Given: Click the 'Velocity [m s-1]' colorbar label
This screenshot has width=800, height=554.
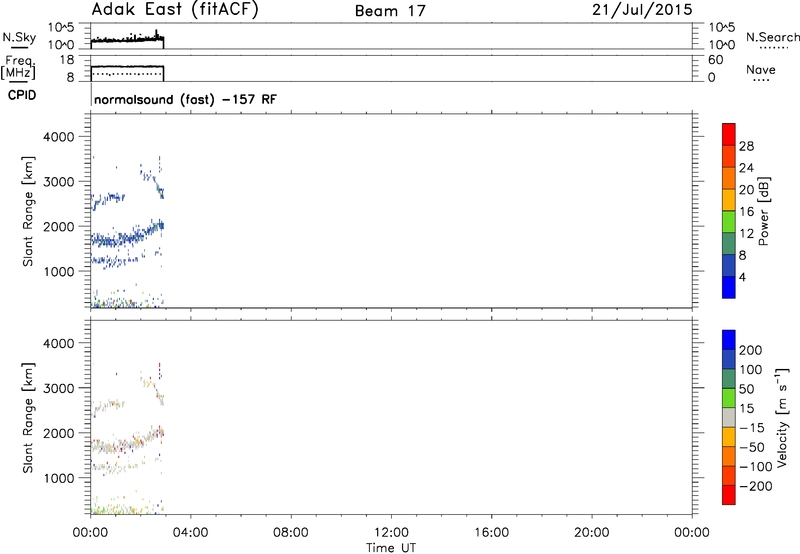Looking at the screenshot, I should point(783,417).
